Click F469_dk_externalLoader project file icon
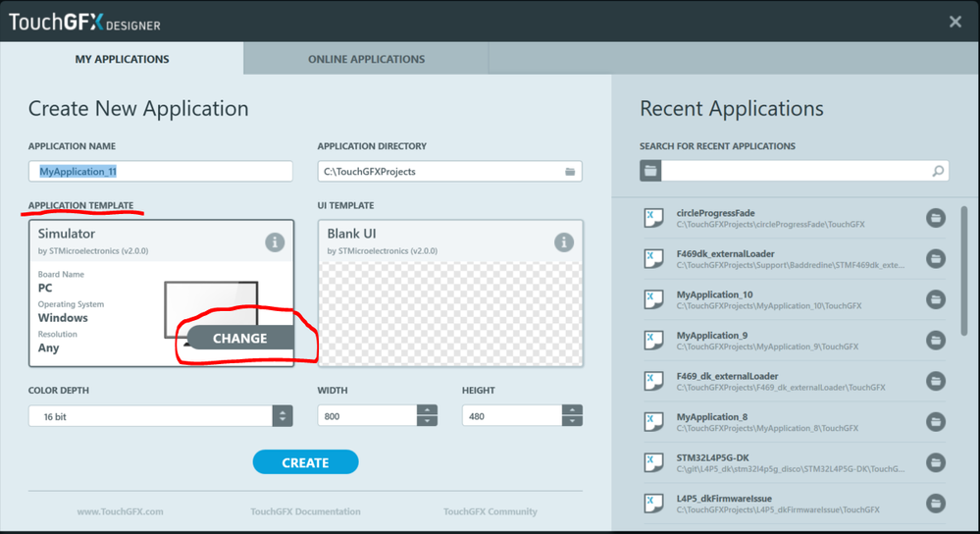 (x=653, y=381)
